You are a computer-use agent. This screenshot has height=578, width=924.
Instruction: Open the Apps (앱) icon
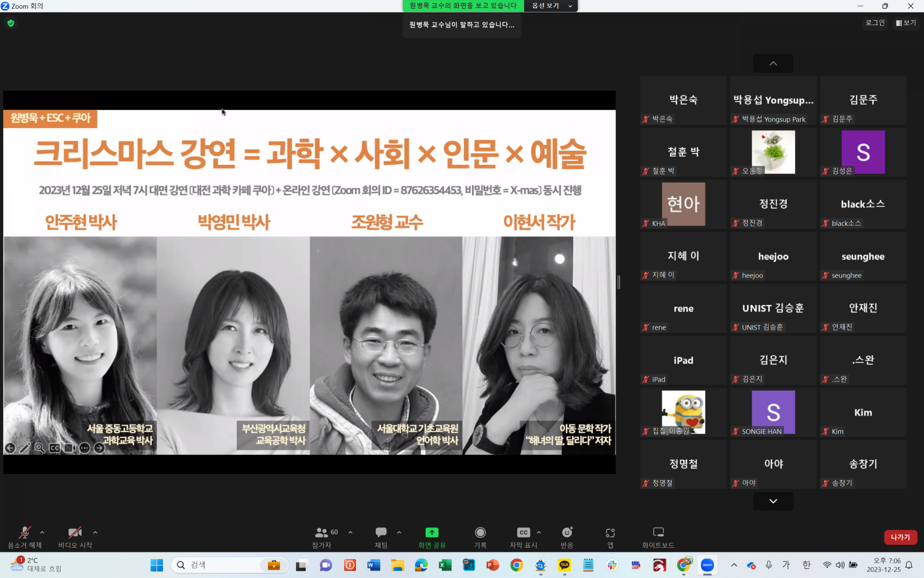coord(610,533)
